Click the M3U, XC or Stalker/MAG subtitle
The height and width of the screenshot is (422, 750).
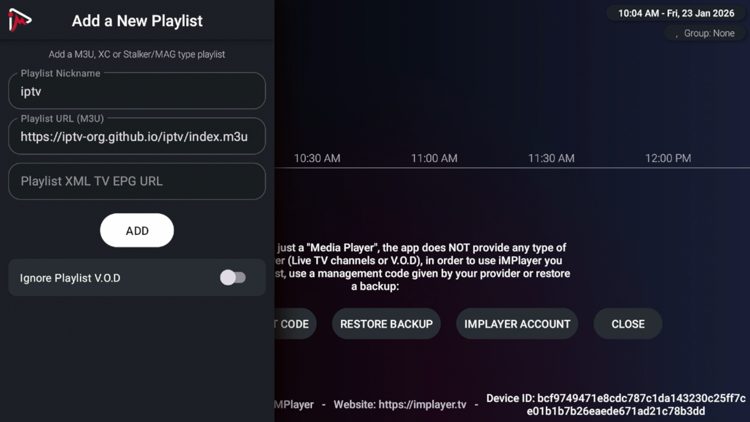click(137, 55)
